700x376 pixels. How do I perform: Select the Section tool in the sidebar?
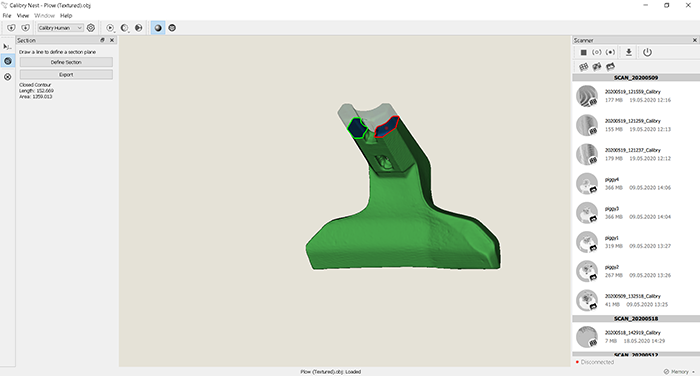tap(8, 61)
